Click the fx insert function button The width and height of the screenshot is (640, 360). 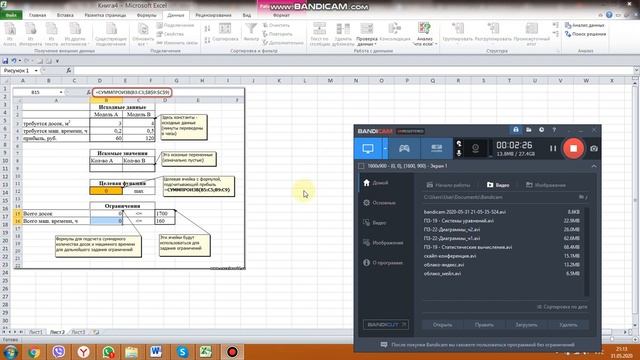point(69,71)
